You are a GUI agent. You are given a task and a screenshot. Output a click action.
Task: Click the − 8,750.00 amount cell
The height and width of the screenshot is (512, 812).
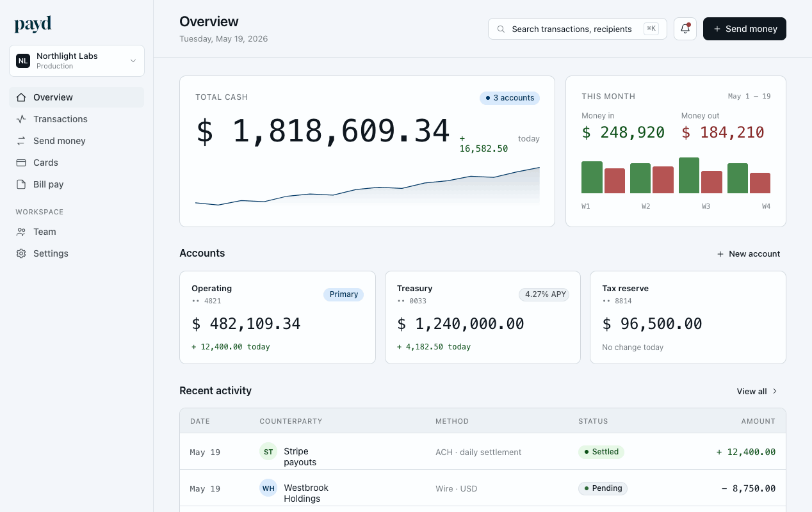point(748,488)
